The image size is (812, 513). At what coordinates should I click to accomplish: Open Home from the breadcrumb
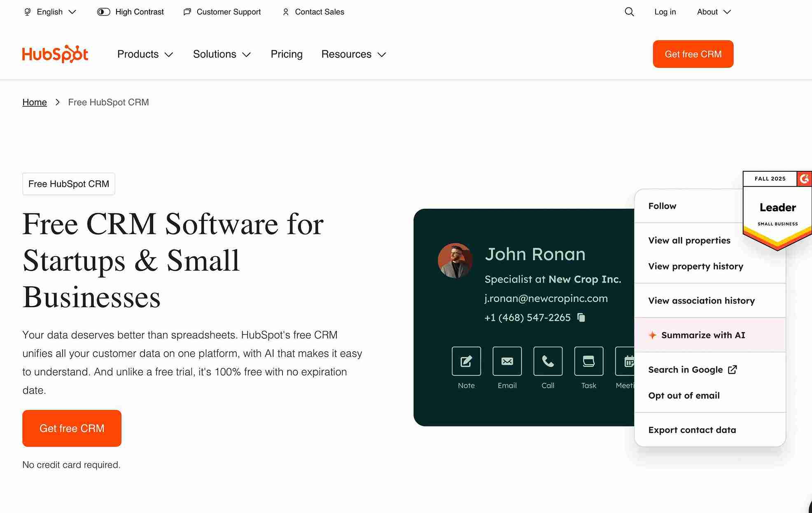tap(34, 102)
